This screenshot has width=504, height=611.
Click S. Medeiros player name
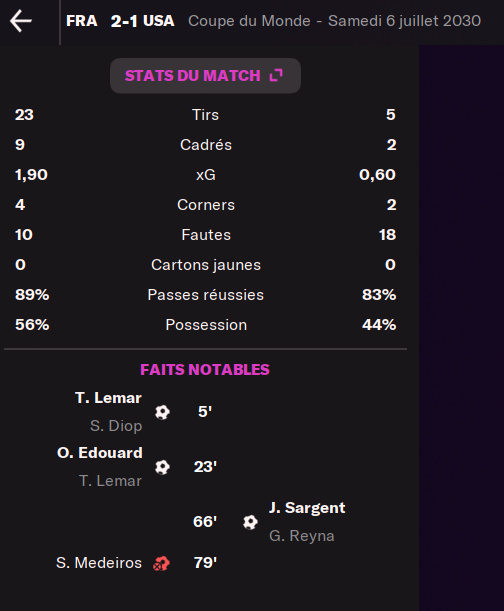click(x=99, y=563)
